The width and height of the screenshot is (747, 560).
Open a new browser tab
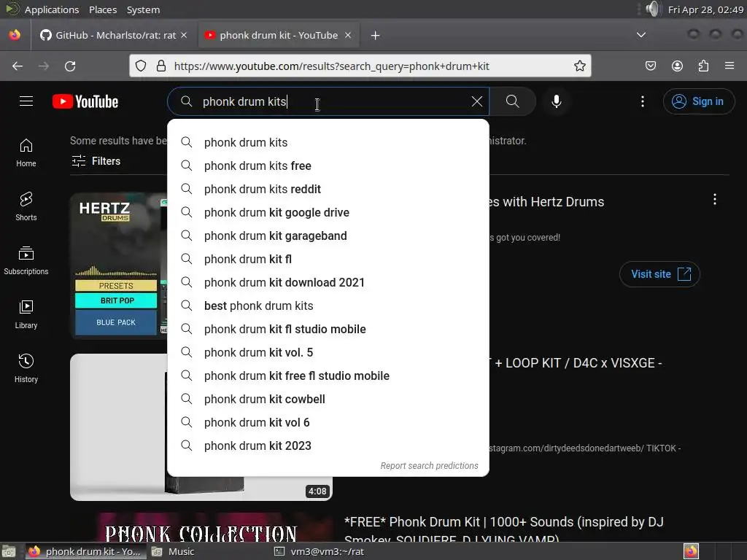pyautogui.click(x=376, y=35)
